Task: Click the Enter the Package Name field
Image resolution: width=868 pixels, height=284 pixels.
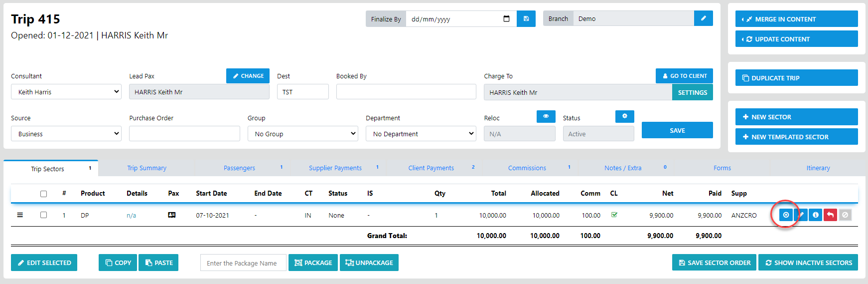Action: tap(243, 263)
